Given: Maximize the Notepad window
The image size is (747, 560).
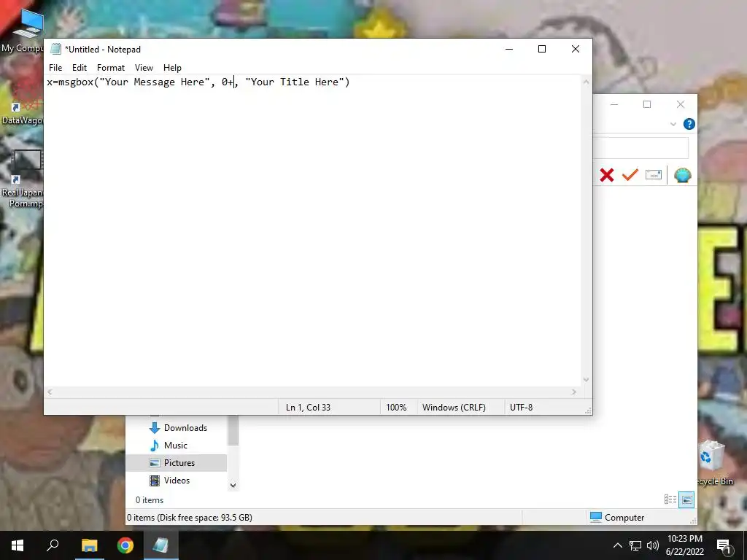Looking at the screenshot, I should point(542,49).
